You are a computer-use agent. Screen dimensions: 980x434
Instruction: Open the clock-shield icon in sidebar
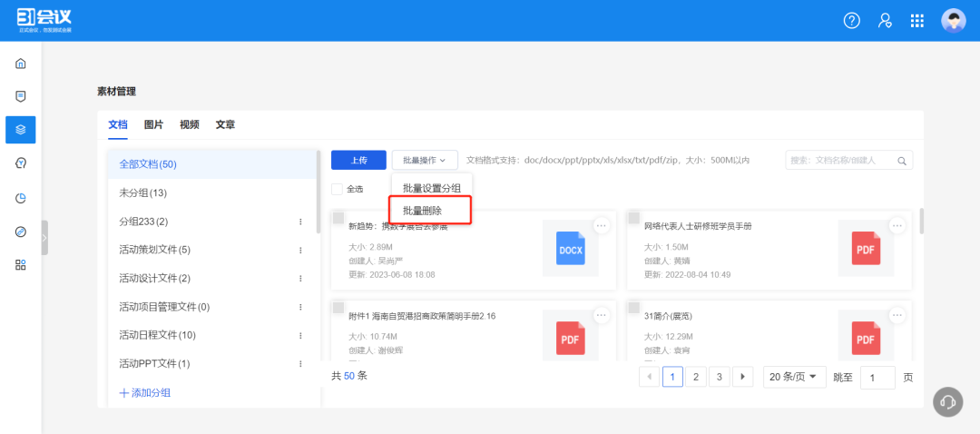pos(21,163)
